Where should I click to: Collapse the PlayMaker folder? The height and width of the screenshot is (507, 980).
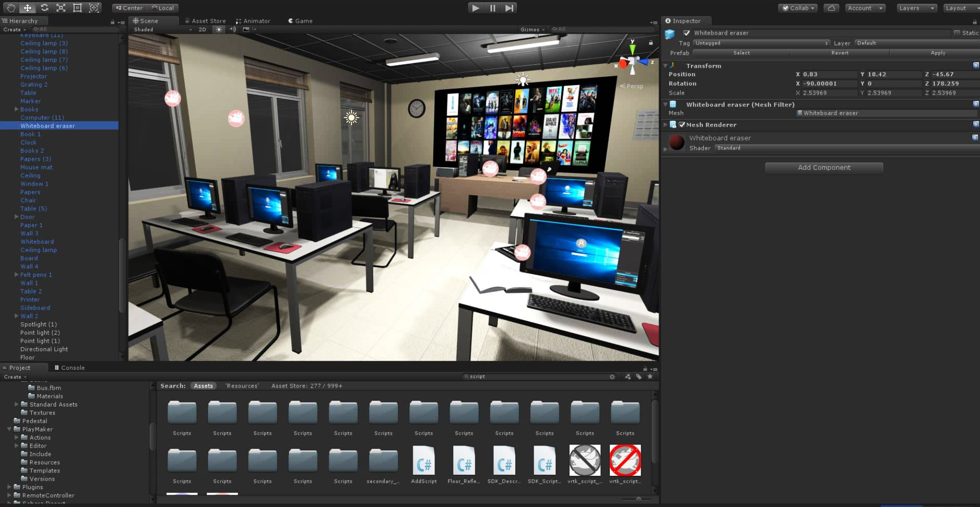pos(9,429)
